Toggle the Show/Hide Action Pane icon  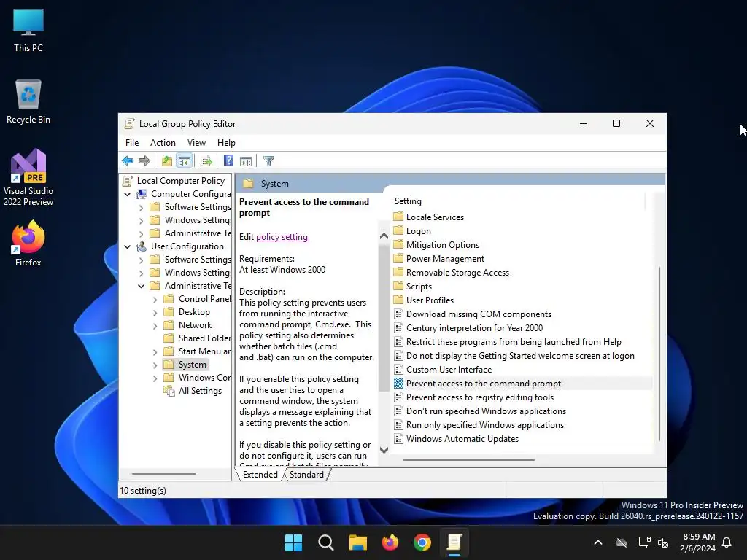(x=246, y=161)
